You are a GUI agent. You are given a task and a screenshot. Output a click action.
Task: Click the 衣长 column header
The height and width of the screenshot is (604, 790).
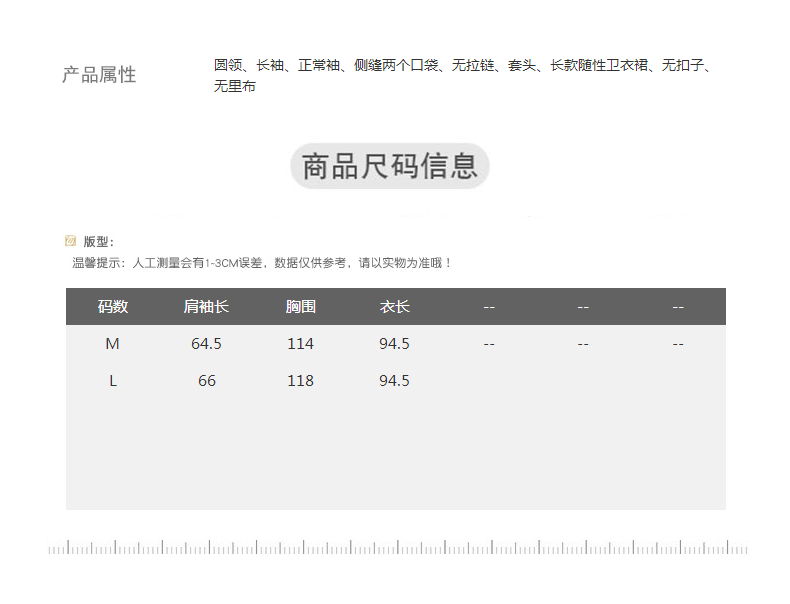[394, 306]
